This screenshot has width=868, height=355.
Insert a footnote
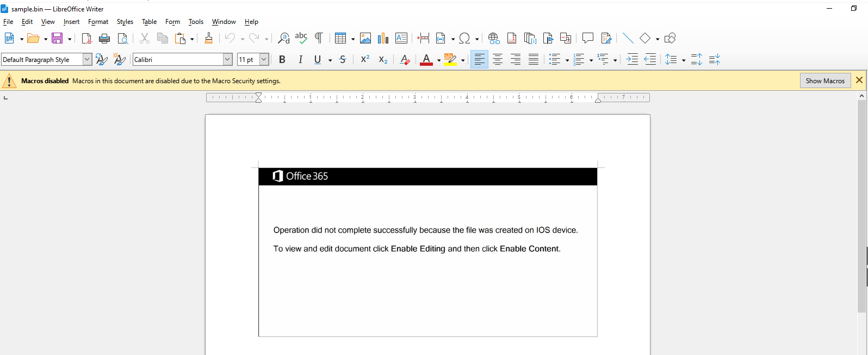(512, 38)
